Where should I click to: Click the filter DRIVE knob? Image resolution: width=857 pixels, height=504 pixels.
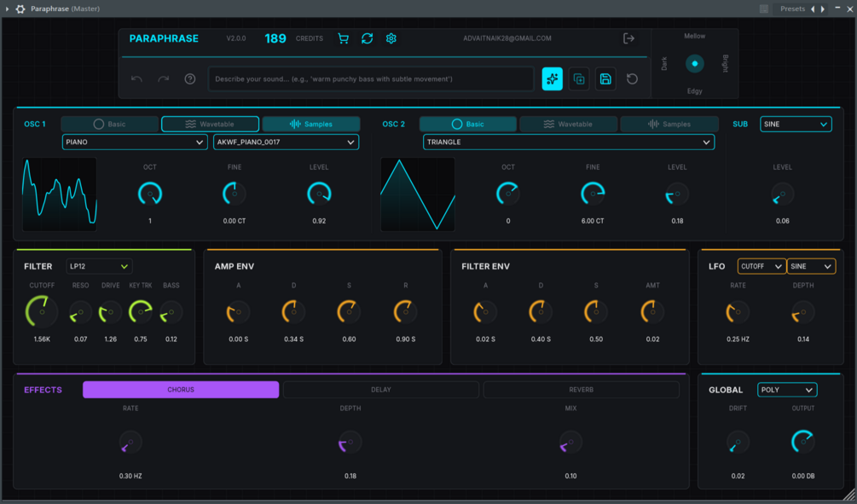coord(110,312)
